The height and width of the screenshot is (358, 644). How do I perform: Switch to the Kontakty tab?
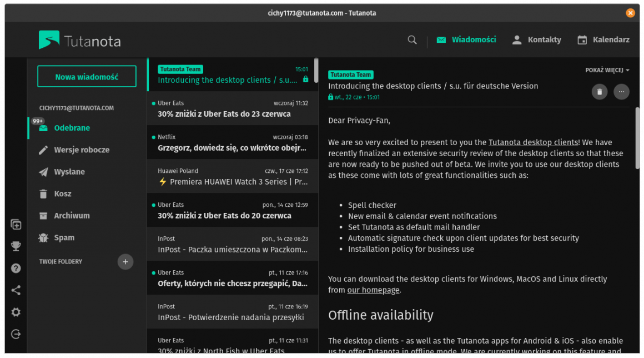pyautogui.click(x=536, y=40)
